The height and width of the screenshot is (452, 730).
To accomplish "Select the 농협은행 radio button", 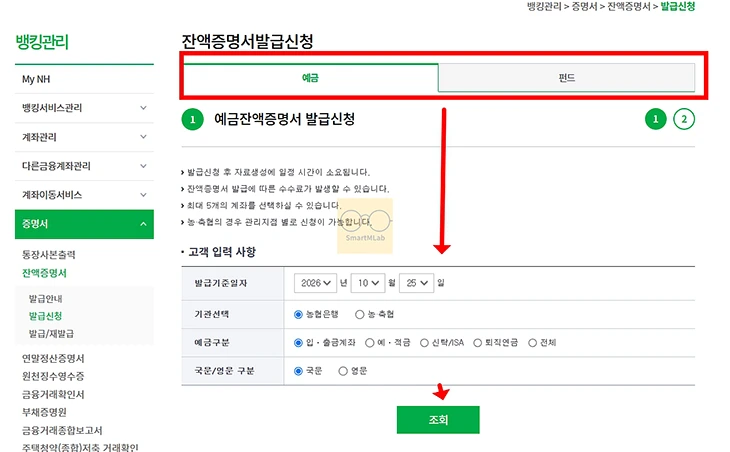I will click(298, 315).
